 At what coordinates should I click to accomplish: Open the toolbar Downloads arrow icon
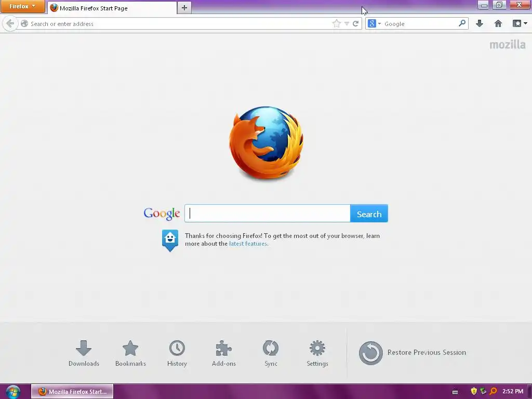click(480, 23)
